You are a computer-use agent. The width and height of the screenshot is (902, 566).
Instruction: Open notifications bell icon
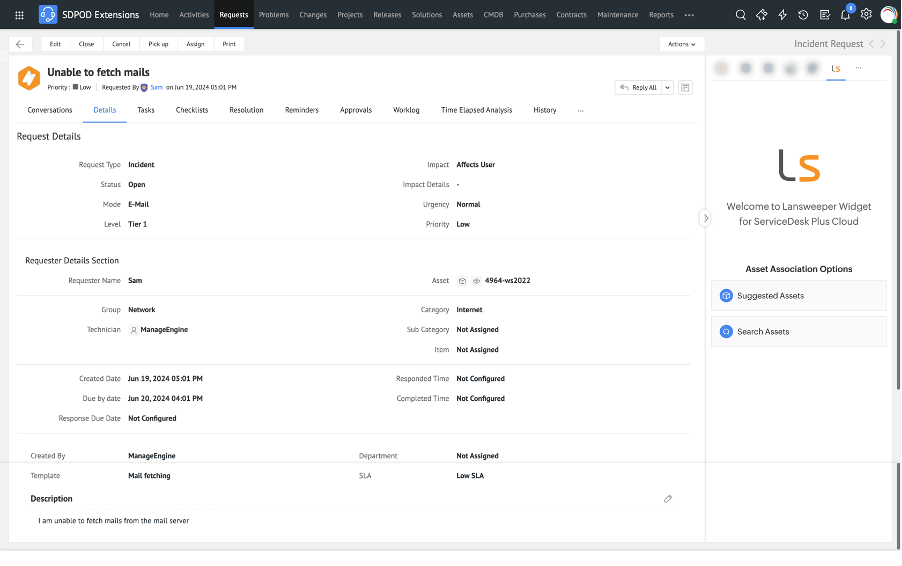click(x=845, y=15)
